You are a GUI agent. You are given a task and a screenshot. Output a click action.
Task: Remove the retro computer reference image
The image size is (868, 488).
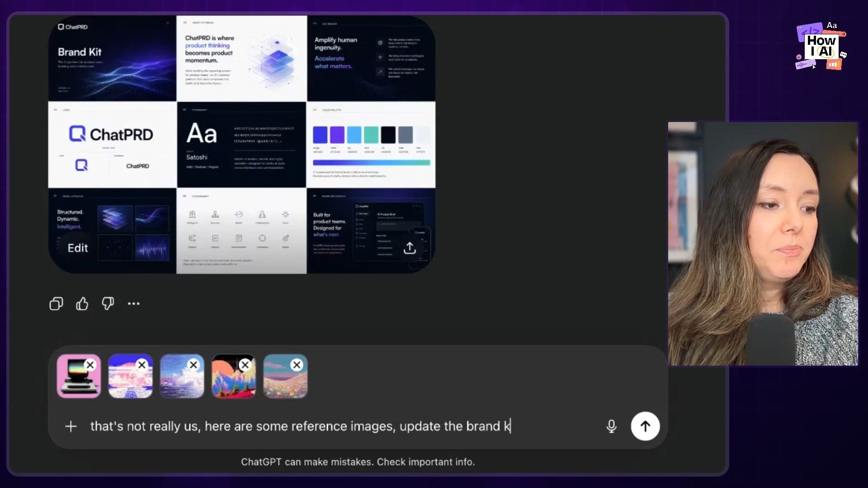point(90,365)
